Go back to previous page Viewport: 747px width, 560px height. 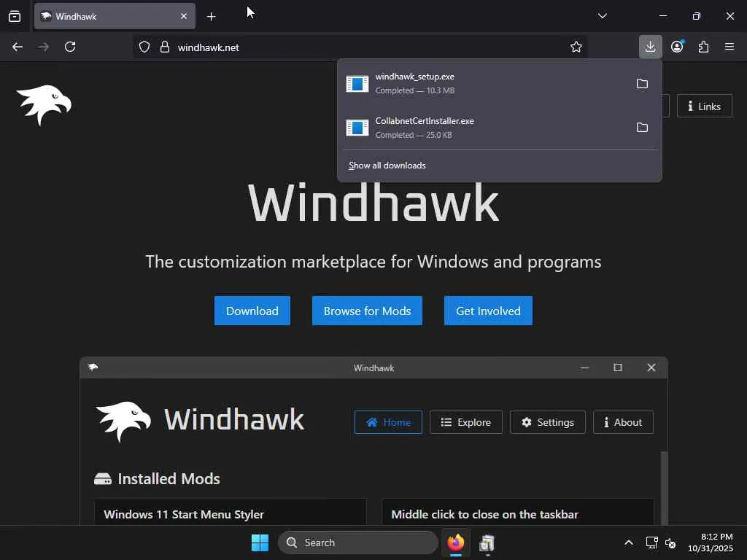[x=18, y=47]
